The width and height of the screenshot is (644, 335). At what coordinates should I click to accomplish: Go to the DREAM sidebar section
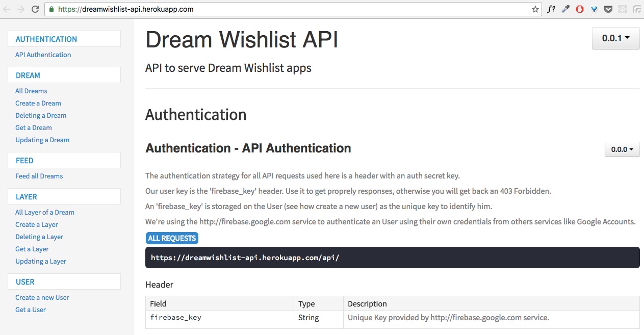tap(64, 75)
